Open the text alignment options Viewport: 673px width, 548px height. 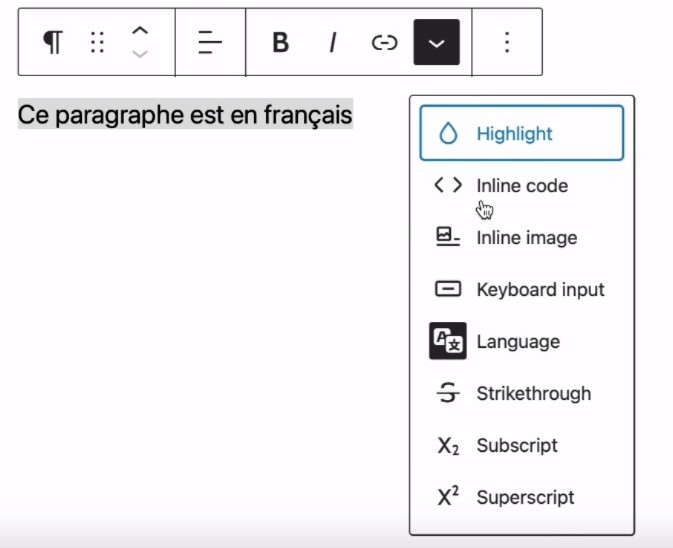tap(210, 42)
